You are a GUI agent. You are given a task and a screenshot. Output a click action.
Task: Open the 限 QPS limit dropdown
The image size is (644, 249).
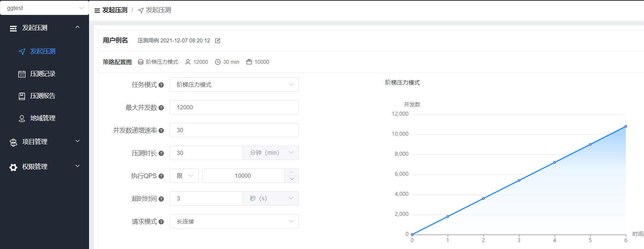pos(184,176)
